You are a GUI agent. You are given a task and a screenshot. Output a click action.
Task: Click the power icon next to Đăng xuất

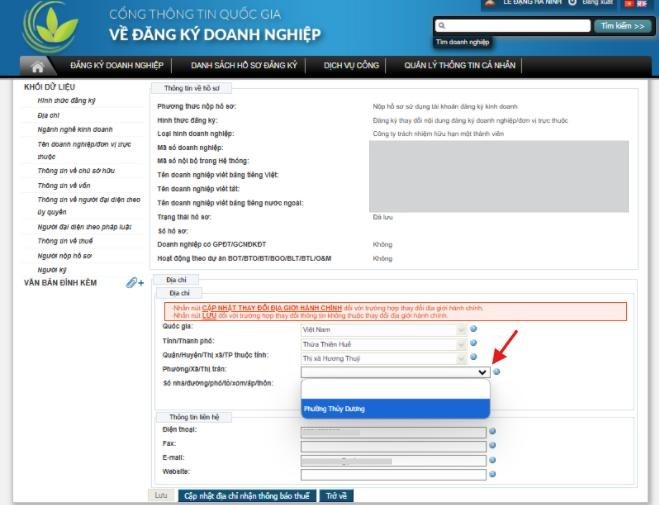(573, 4)
